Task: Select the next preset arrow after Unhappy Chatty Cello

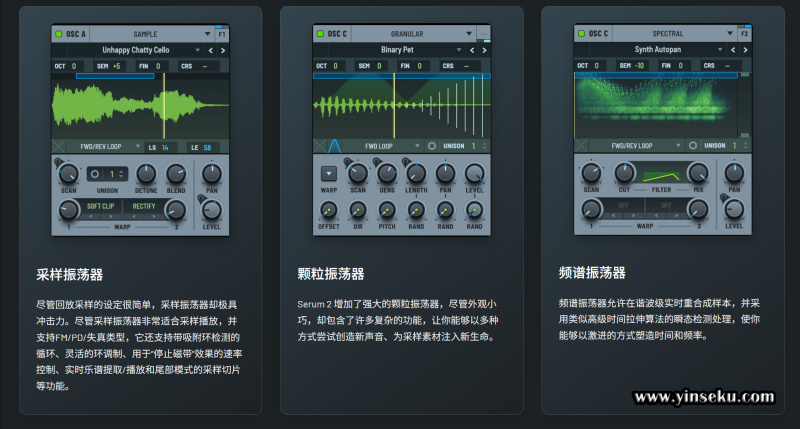Action: click(x=222, y=49)
